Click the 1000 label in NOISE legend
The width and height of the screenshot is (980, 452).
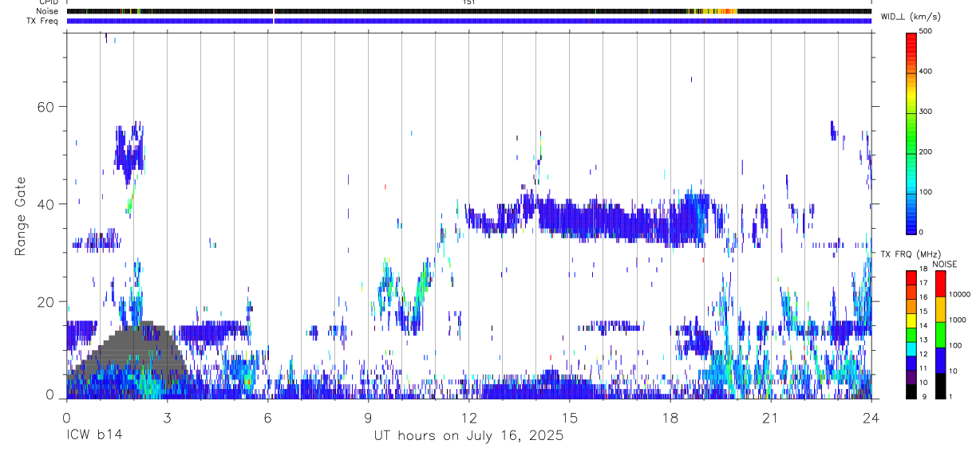pyautogui.click(x=958, y=320)
